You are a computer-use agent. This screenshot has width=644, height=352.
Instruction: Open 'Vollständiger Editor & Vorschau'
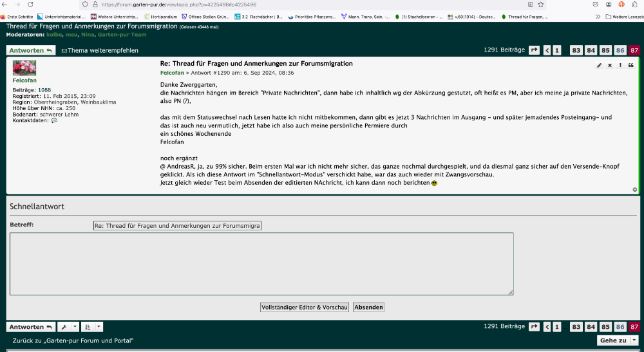click(x=305, y=308)
